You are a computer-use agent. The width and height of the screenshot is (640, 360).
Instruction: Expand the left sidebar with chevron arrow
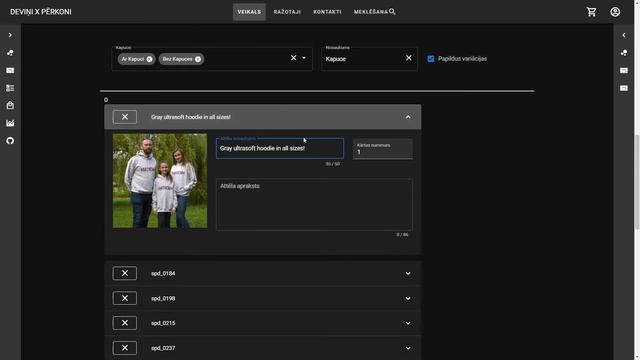[10, 35]
